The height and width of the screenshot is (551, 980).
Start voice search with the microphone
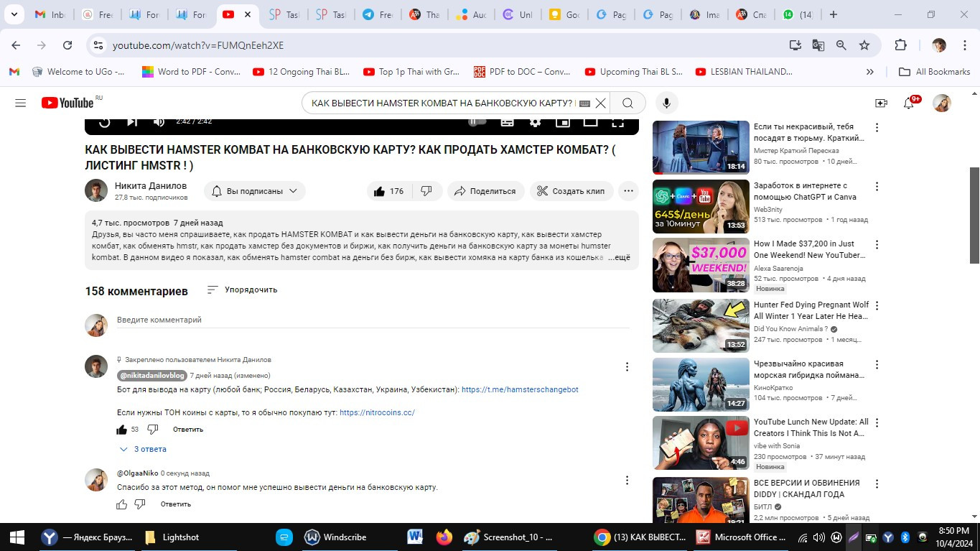tap(666, 103)
